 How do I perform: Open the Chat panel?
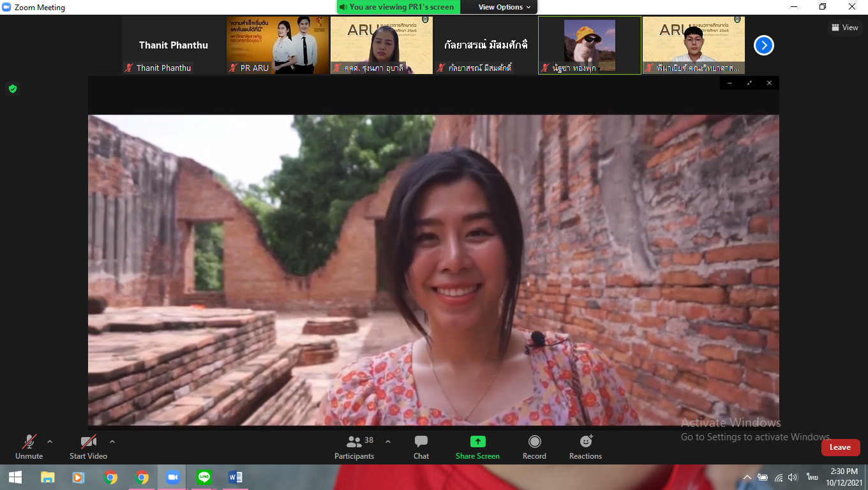(421, 447)
